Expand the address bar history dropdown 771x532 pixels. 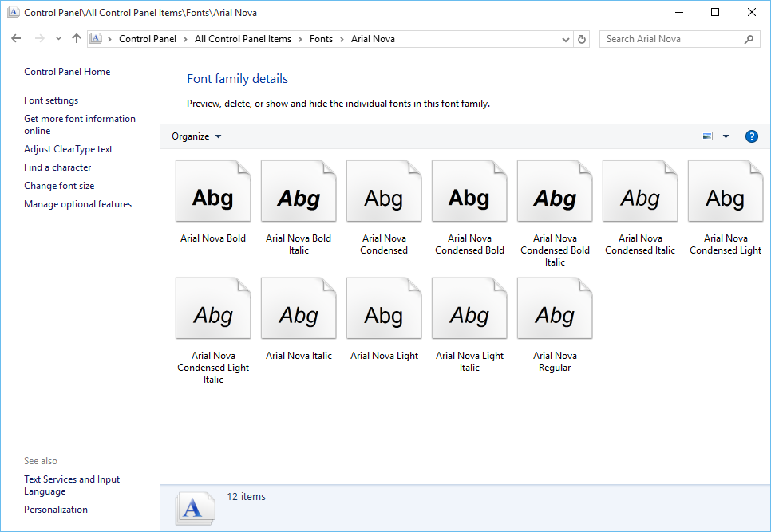point(565,39)
